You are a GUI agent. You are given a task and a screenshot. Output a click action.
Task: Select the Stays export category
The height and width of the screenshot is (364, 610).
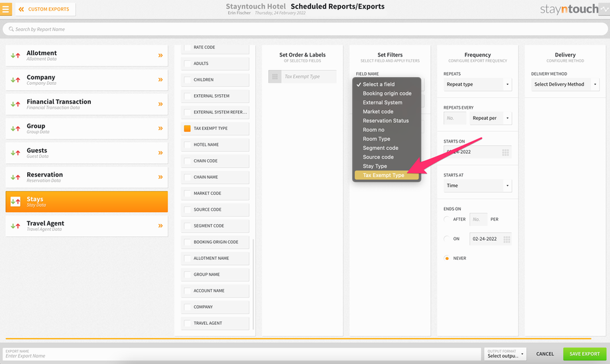click(86, 202)
